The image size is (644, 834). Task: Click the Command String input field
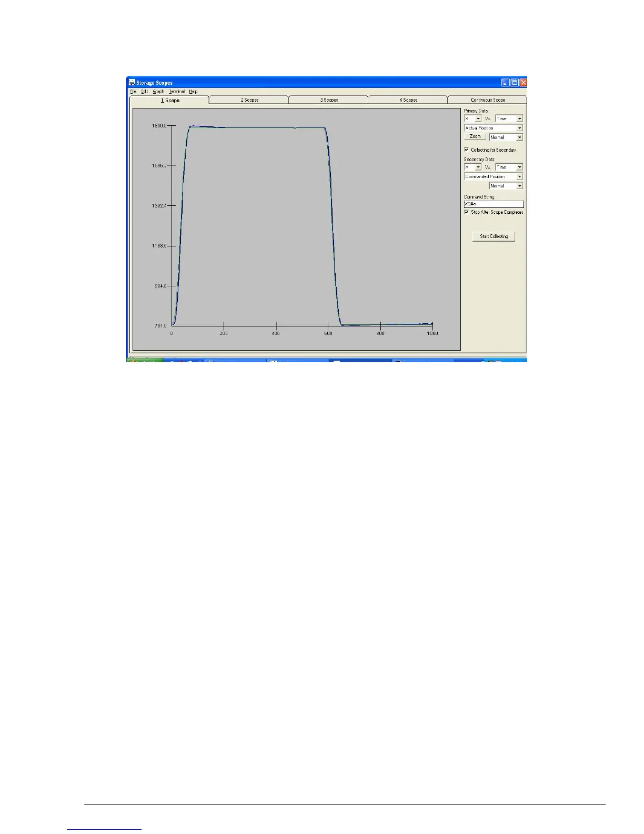pyautogui.click(x=494, y=204)
